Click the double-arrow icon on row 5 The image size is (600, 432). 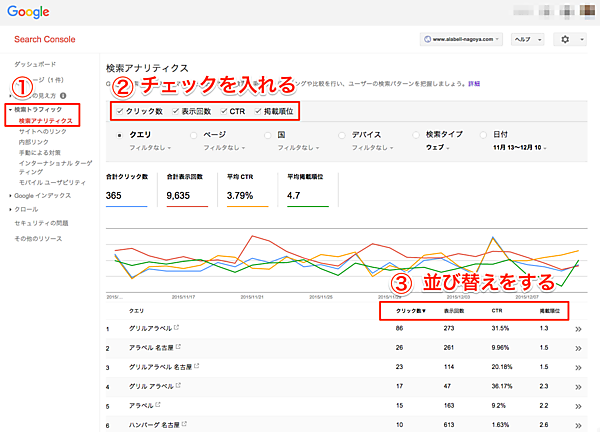pyautogui.click(x=579, y=407)
